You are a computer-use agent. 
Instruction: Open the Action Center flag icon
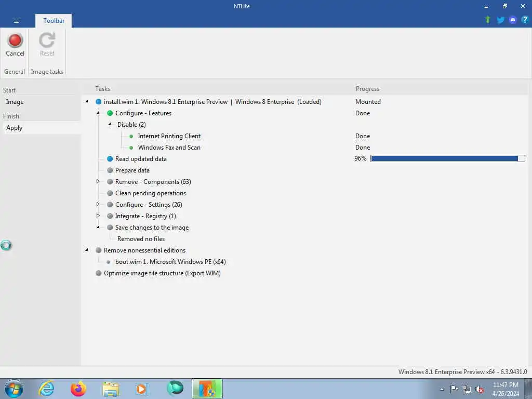coord(454,389)
